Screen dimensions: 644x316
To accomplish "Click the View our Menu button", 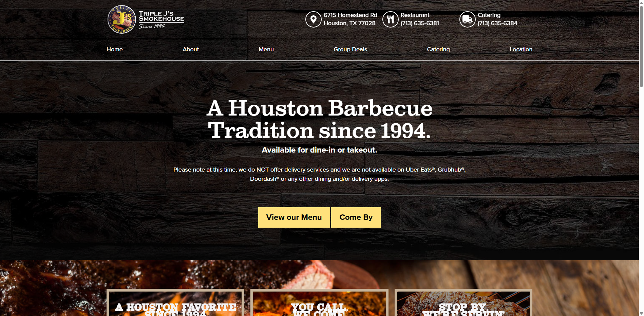I will pyautogui.click(x=294, y=217).
